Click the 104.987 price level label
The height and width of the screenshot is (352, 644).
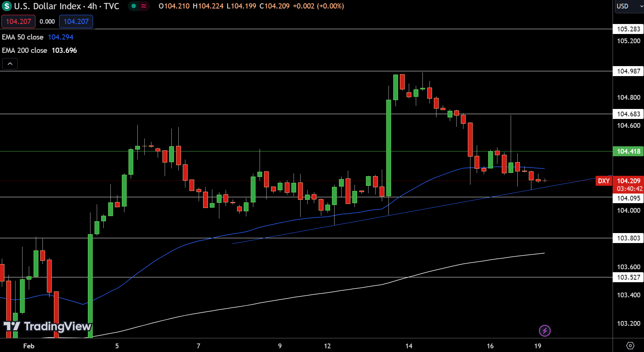click(628, 71)
